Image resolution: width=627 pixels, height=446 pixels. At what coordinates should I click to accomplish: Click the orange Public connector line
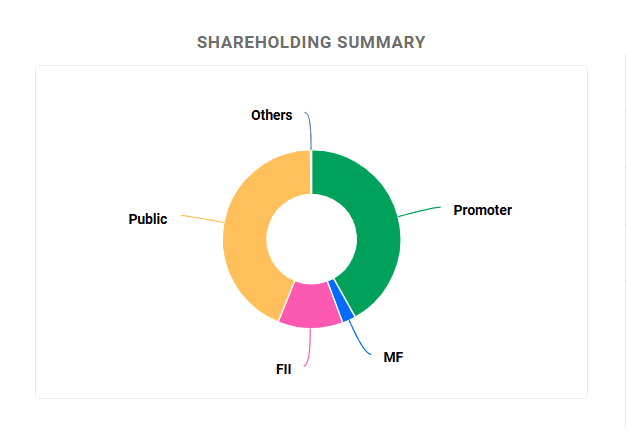click(202, 218)
